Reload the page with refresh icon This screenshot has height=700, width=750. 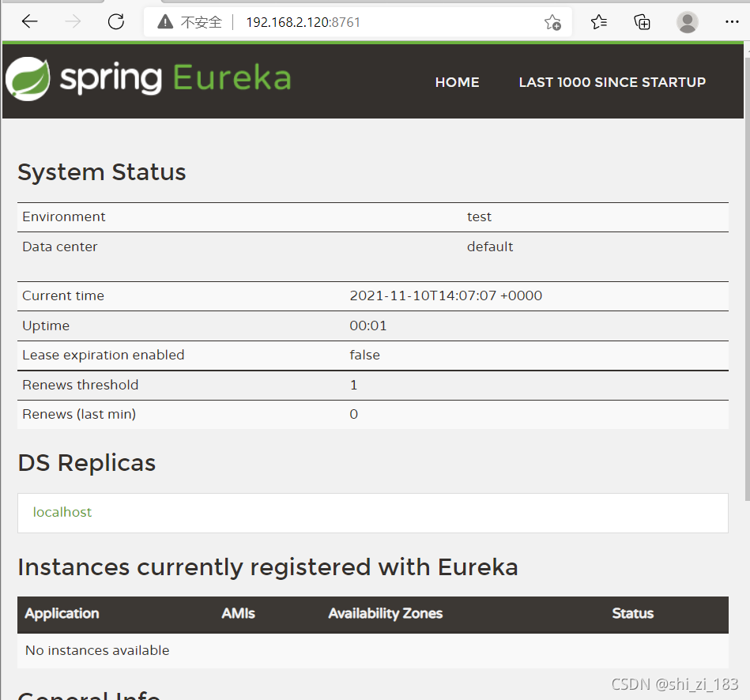[116, 21]
